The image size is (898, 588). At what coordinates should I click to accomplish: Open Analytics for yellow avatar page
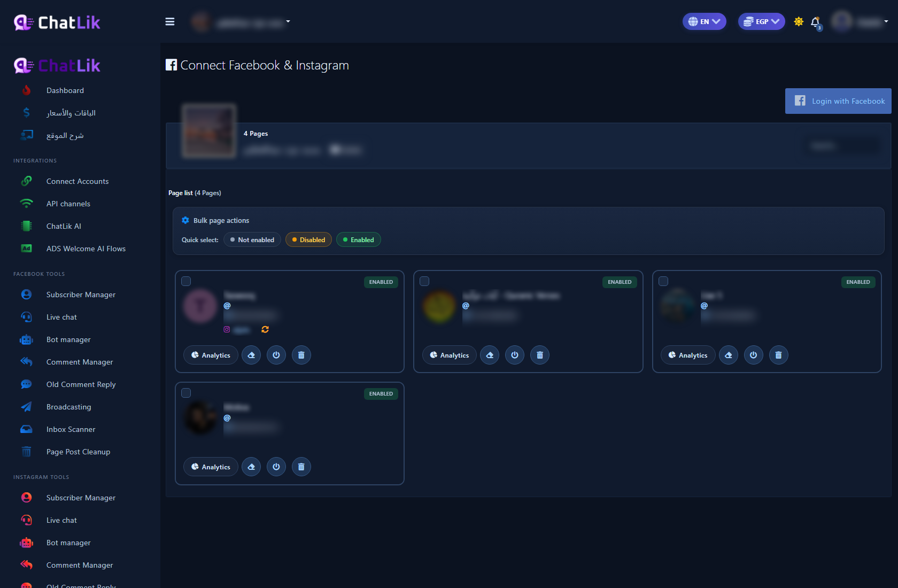coord(449,355)
